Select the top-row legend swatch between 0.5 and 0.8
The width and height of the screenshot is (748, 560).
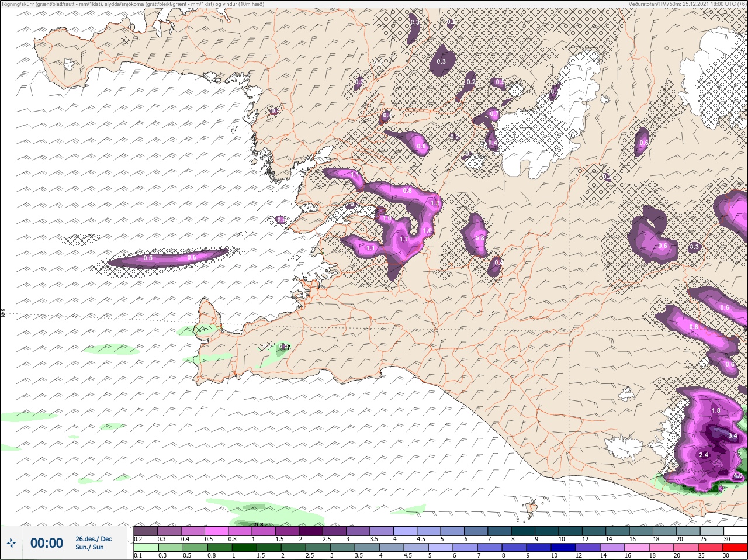[217, 531]
